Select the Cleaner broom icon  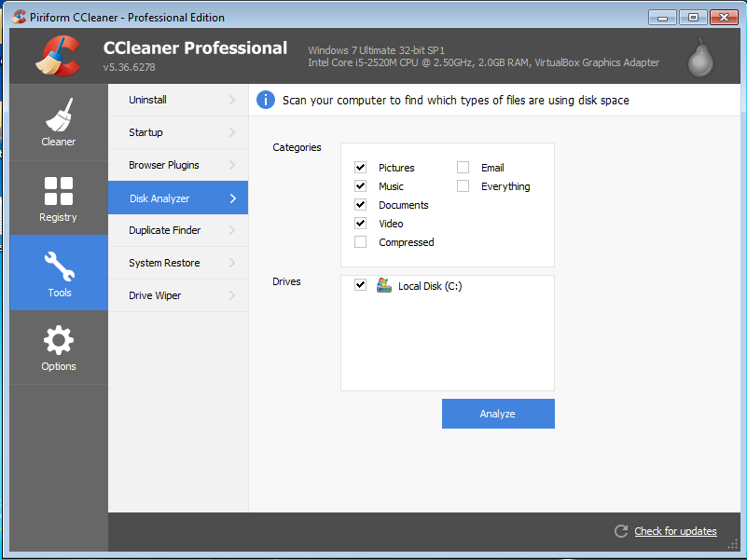click(x=58, y=114)
